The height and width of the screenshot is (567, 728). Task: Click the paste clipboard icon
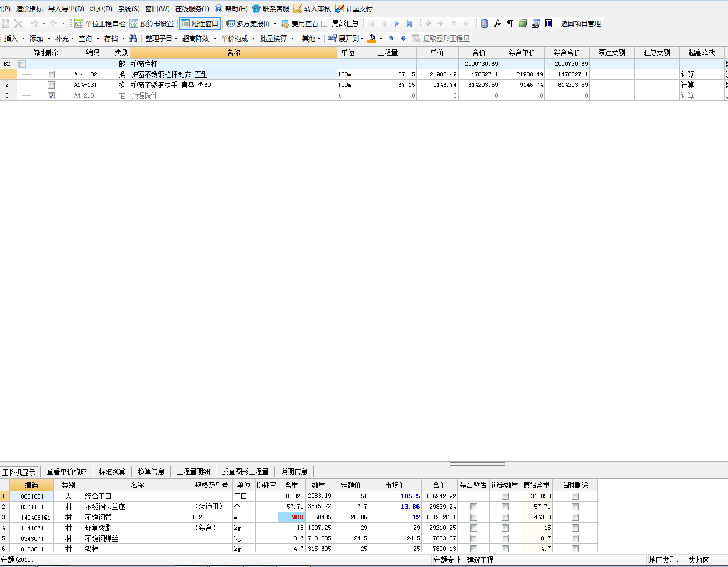pos(6,23)
